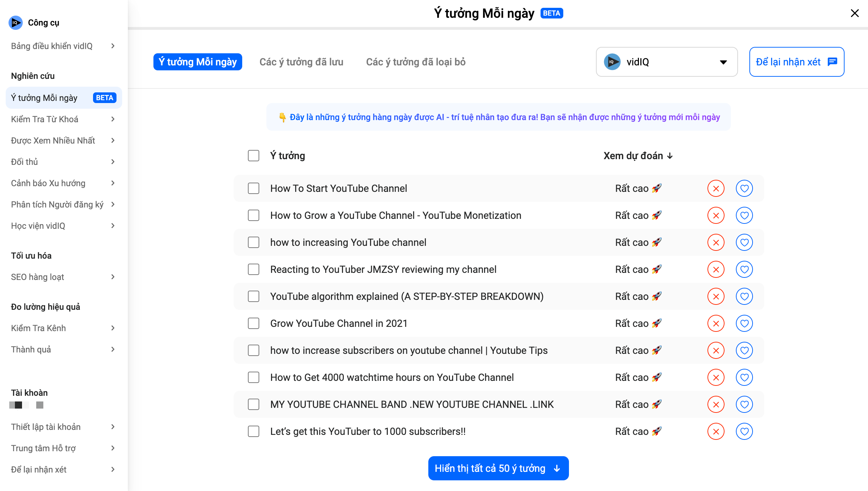
Task: Dismiss the 'Grow YouTube Channel in 2021' idea
Action: [x=716, y=323]
